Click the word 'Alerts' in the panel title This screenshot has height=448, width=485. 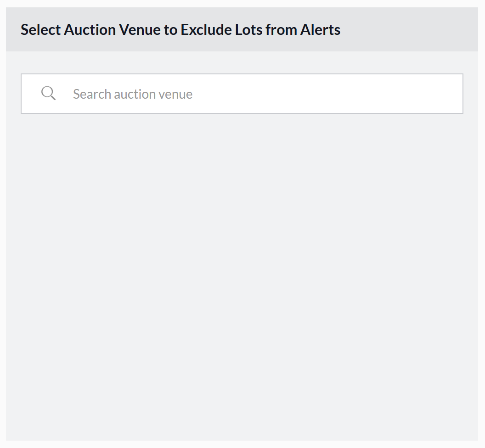click(x=320, y=30)
